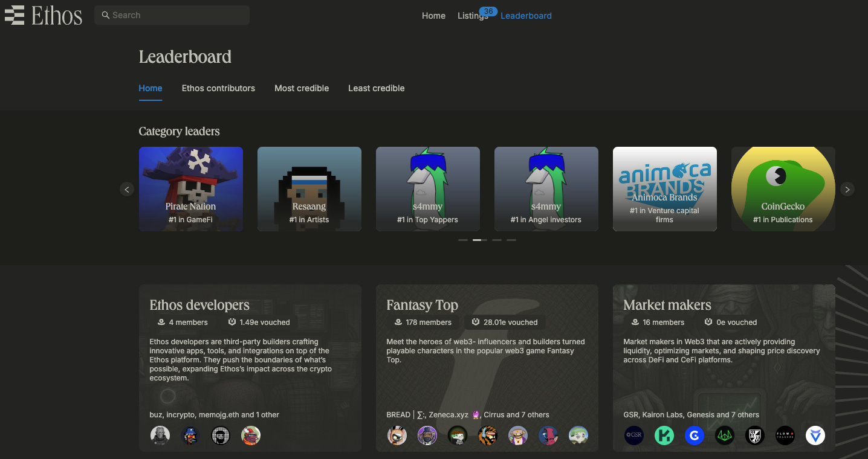Click third avatar in Fantasy Top
The width and height of the screenshot is (868, 459).
click(x=458, y=435)
